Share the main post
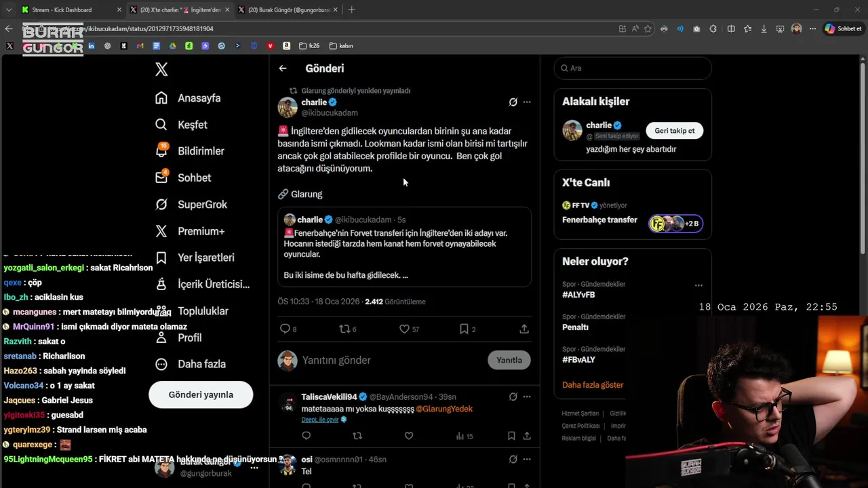Viewport: 868px width, 488px height. tap(524, 329)
